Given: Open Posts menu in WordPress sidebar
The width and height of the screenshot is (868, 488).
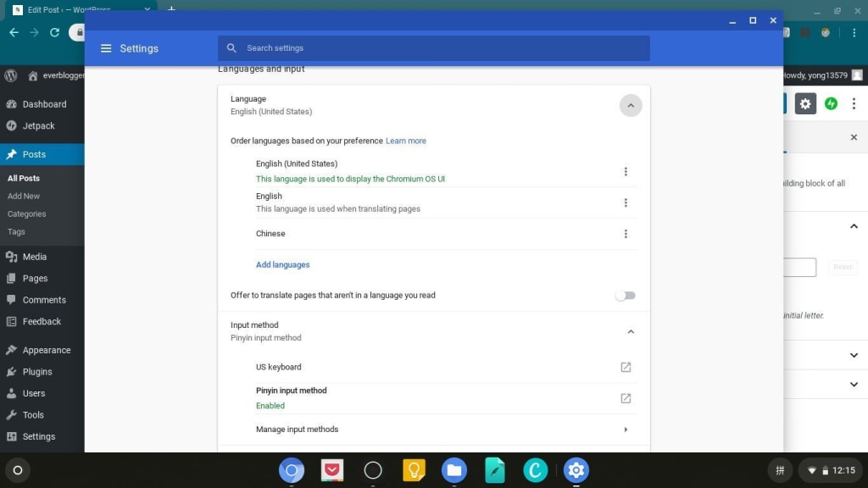Looking at the screenshot, I should [42, 154].
